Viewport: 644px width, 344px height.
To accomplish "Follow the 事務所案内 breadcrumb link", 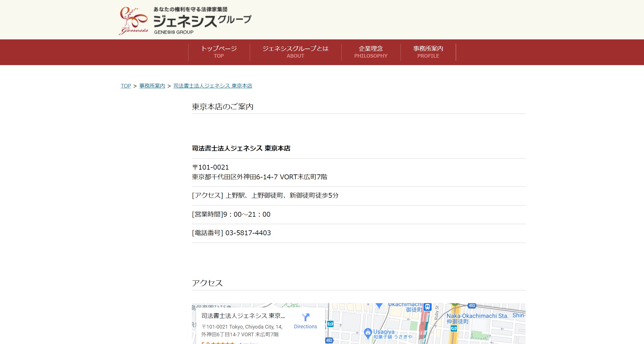I will (152, 86).
